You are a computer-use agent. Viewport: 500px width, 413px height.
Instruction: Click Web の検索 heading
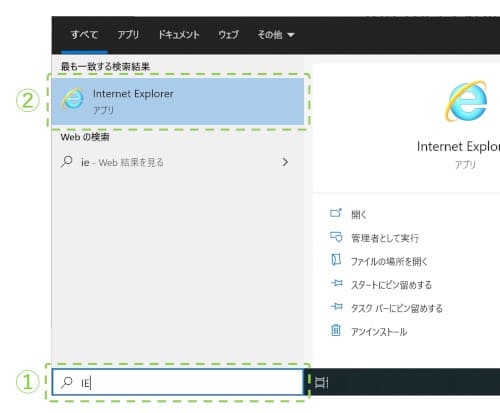[85, 137]
